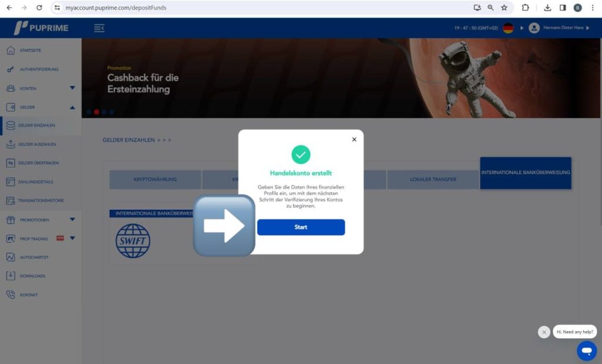Open Gelder übertragen in sidebar
Viewport: 602px width, 364px height.
(38, 163)
